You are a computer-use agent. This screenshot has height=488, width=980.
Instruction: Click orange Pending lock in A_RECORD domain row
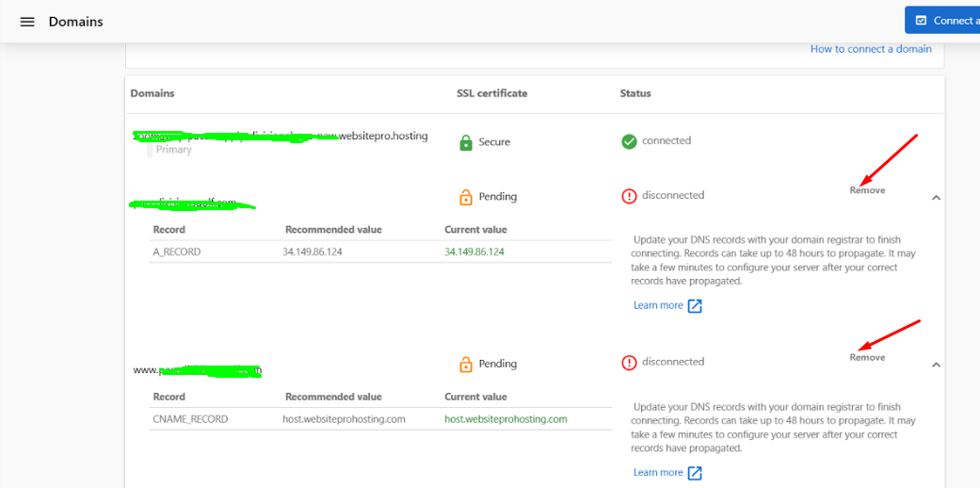(x=465, y=197)
